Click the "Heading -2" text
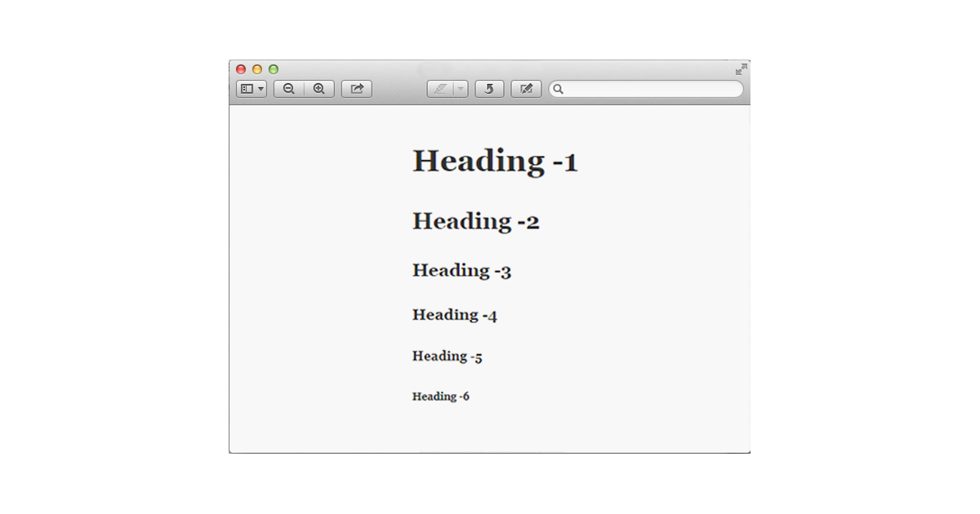 (475, 221)
